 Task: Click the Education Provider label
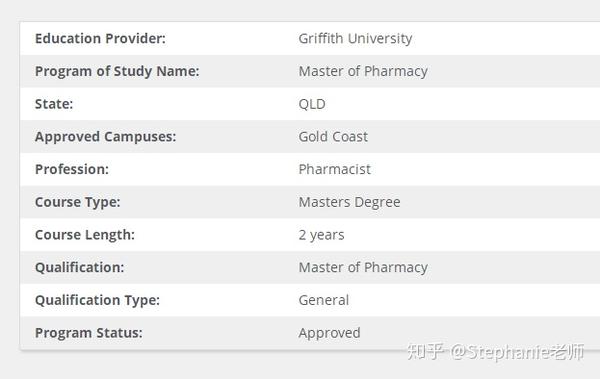point(100,38)
